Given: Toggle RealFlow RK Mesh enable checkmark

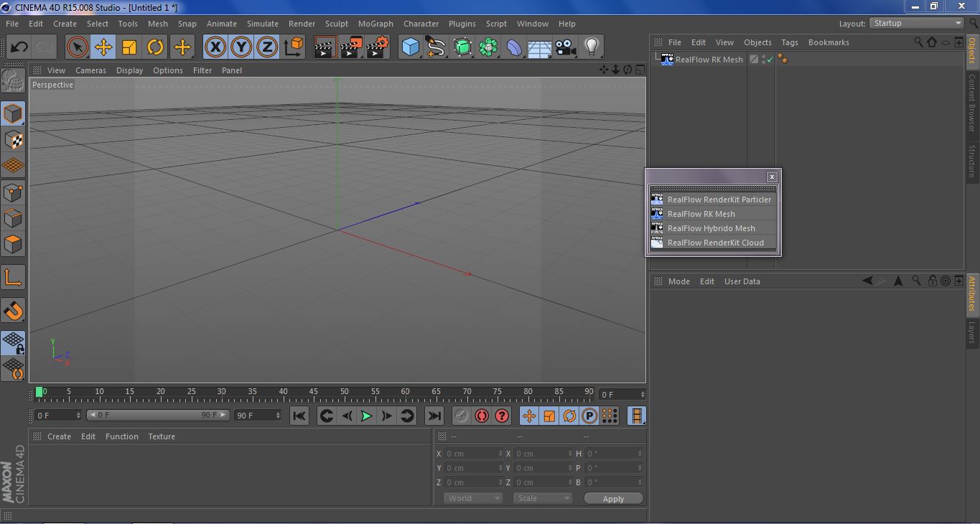Looking at the screenshot, I should (x=770, y=60).
